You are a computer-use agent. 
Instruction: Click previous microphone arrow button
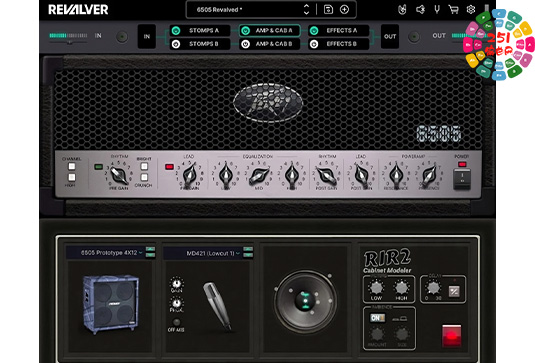click(248, 249)
